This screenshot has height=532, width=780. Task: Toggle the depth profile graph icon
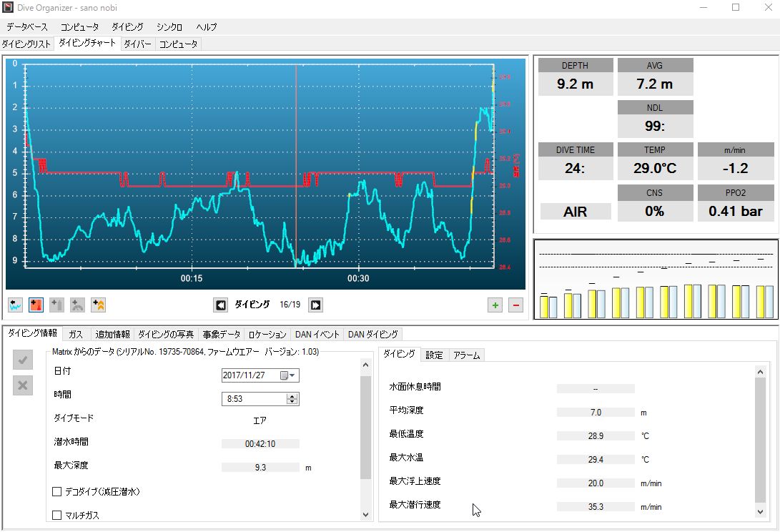pos(16,305)
